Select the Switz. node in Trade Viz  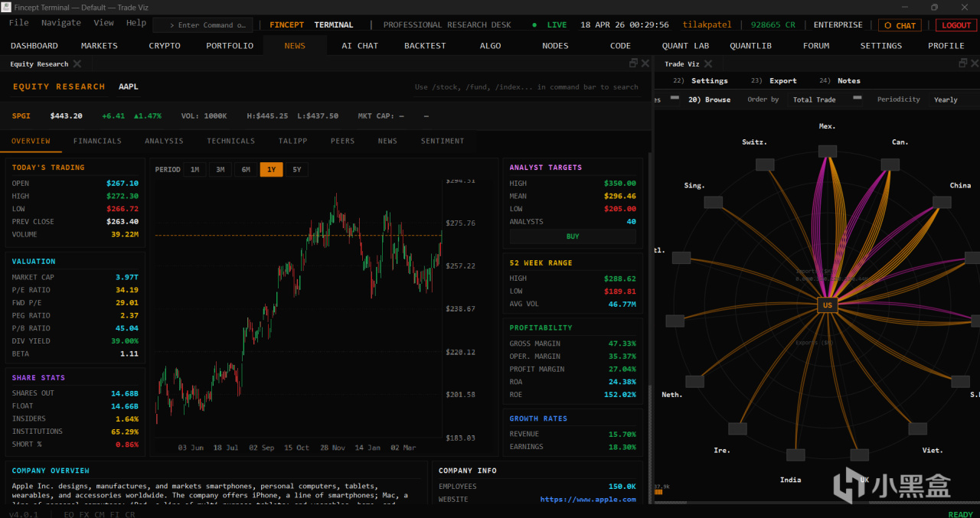[765, 165]
